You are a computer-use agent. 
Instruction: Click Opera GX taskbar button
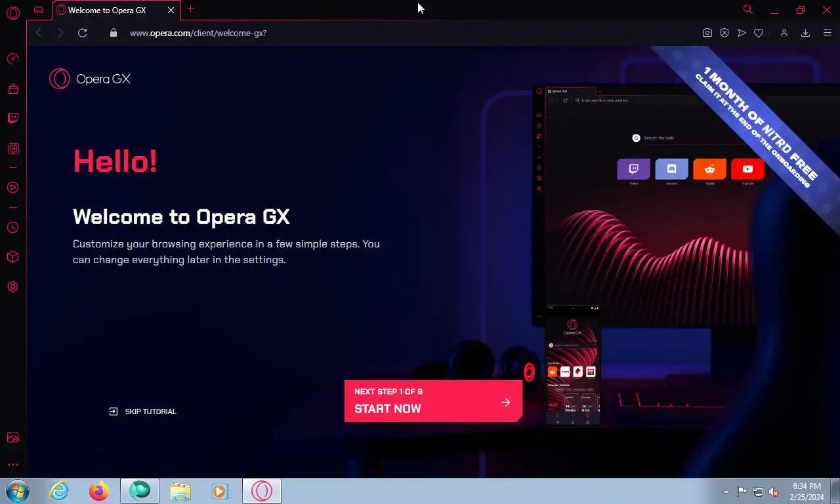point(262,491)
